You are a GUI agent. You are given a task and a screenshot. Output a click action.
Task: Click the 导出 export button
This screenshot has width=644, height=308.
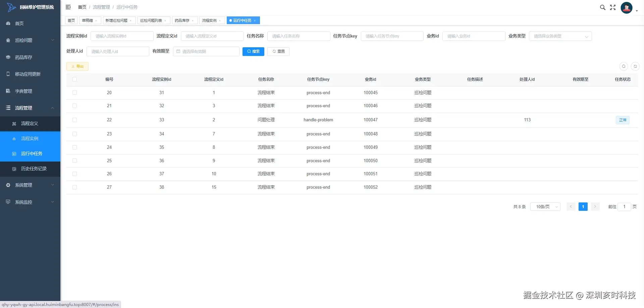point(77,66)
